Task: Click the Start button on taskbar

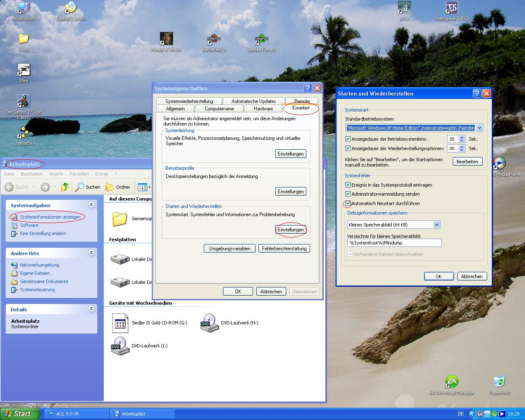Action: coord(20,414)
